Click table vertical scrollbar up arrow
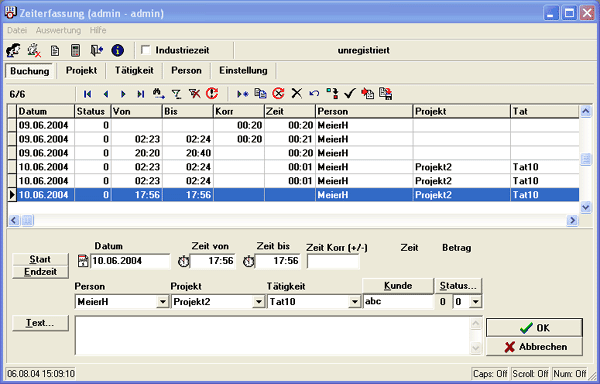Image resolution: width=600 pixels, height=384 pixels. [586, 111]
